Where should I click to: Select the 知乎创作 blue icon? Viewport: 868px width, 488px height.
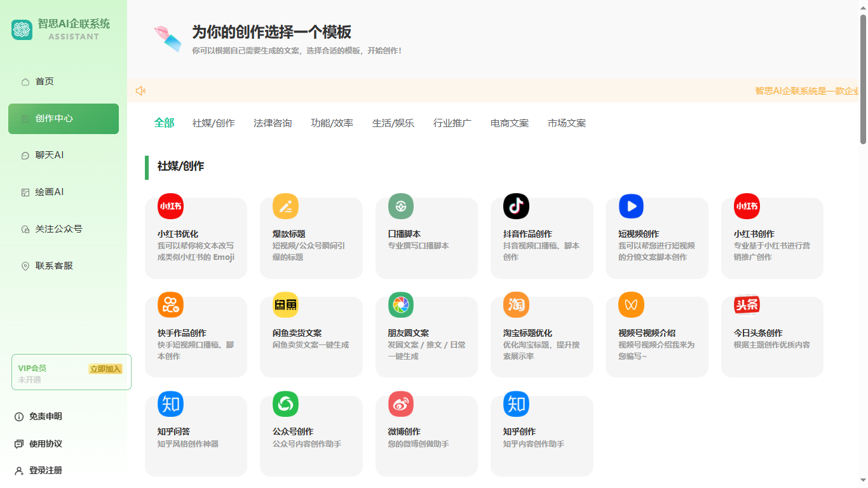point(516,403)
